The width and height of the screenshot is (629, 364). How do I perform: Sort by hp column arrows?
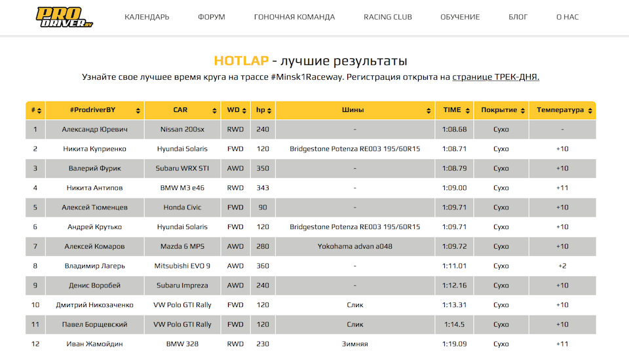[269, 111]
